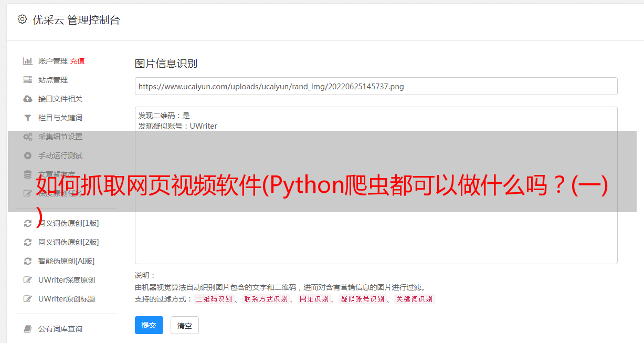Click the book icon beside 公有词库查询
Viewport: 644px width, 343px height.
coord(28,329)
